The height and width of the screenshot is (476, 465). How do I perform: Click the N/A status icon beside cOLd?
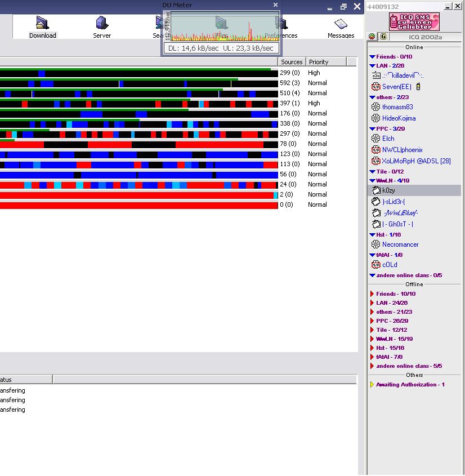(376, 265)
